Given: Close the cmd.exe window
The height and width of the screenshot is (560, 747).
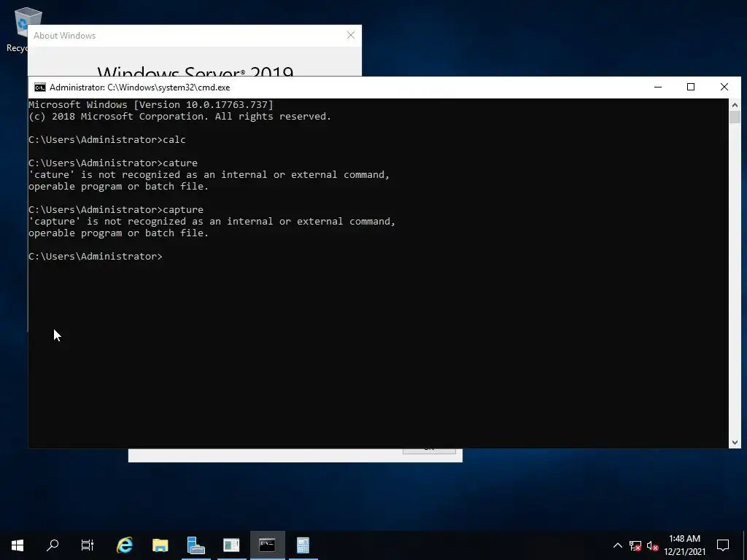Looking at the screenshot, I should pyautogui.click(x=724, y=87).
